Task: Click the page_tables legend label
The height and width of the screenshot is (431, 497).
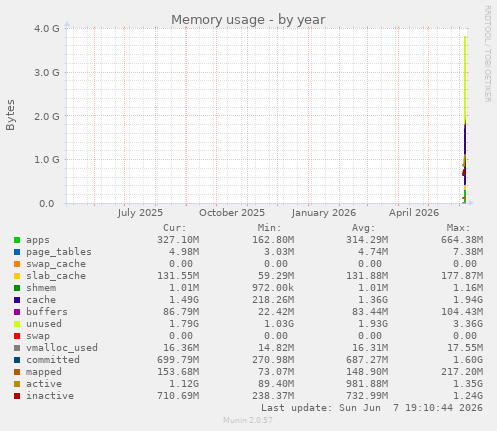Action: pyautogui.click(x=59, y=252)
